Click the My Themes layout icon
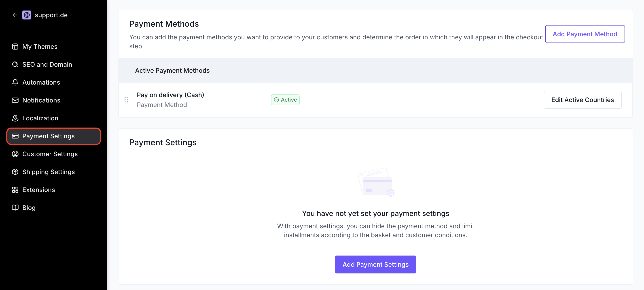 pos(15,47)
